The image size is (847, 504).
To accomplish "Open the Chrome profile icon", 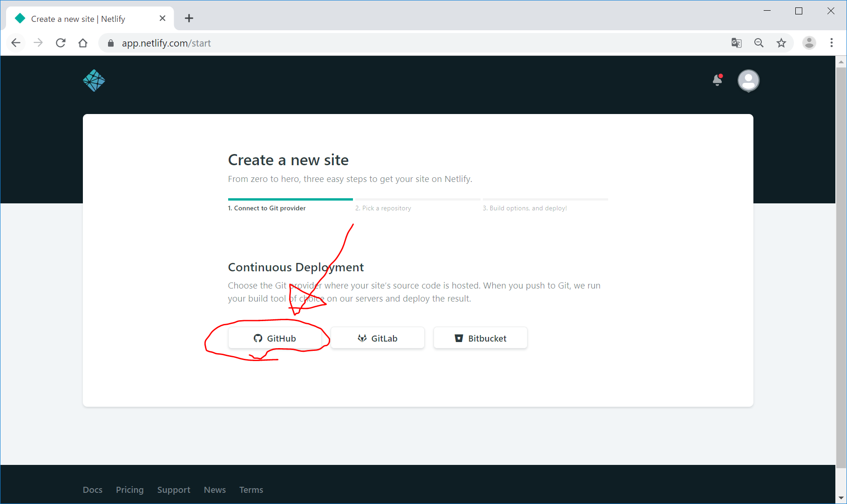I will click(809, 43).
